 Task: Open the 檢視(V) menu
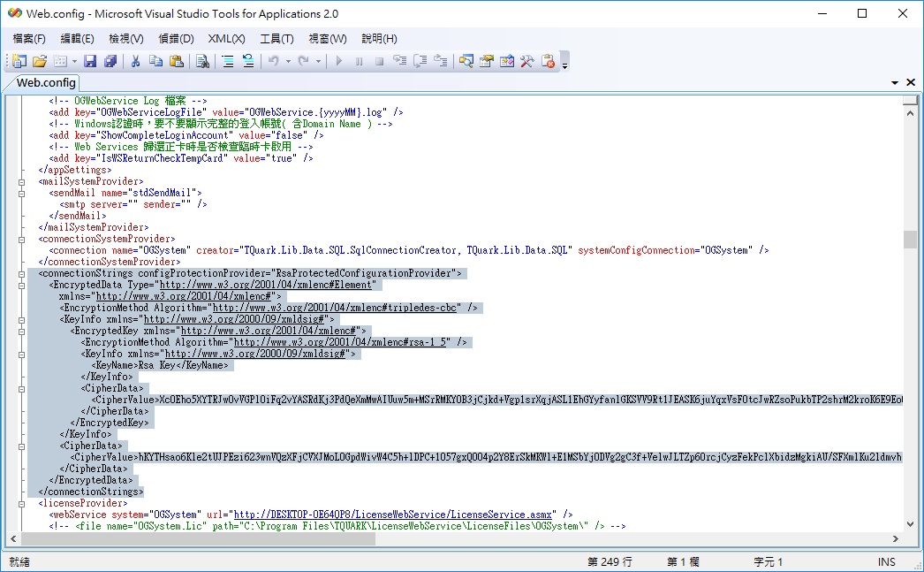126,38
